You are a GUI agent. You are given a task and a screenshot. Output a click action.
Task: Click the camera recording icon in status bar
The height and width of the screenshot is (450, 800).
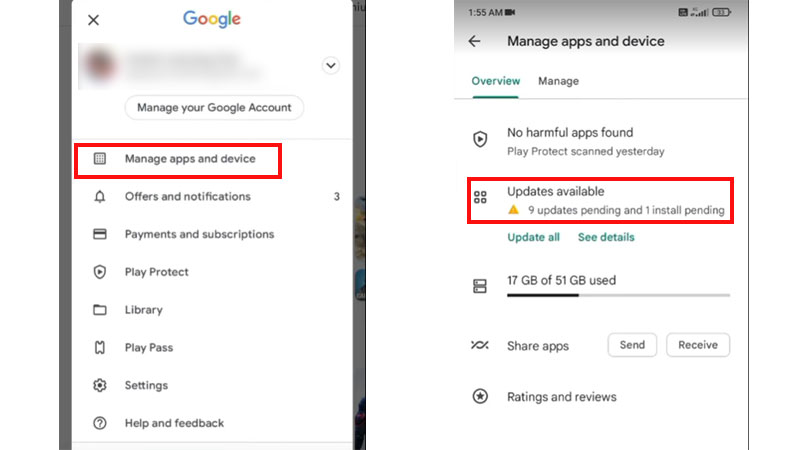[x=510, y=12]
